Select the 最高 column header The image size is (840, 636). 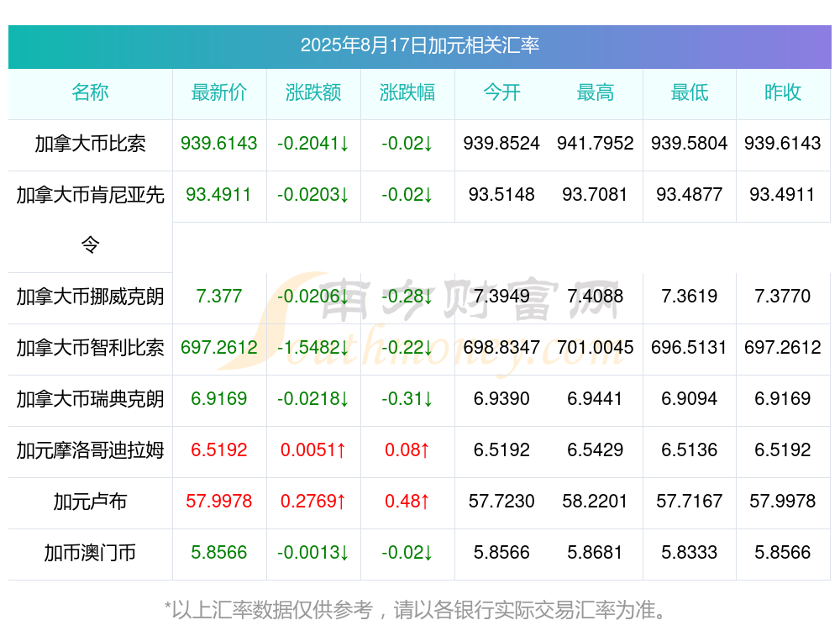click(596, 92)
